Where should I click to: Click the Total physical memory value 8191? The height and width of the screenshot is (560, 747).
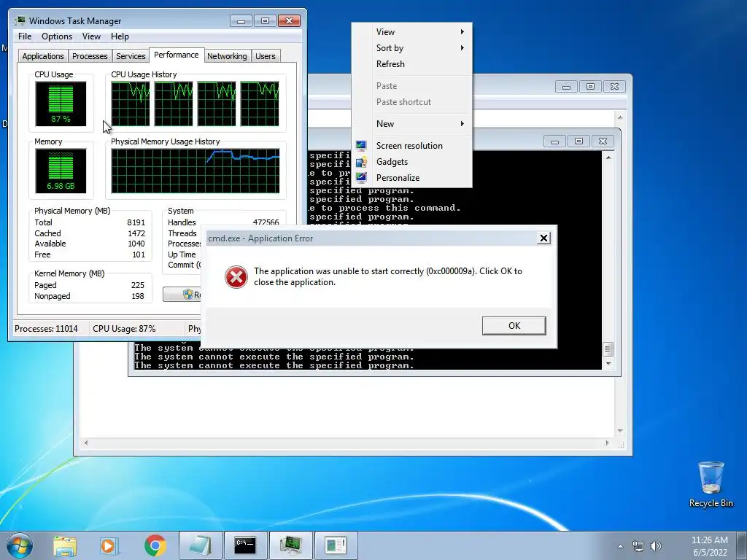point(136,222)
